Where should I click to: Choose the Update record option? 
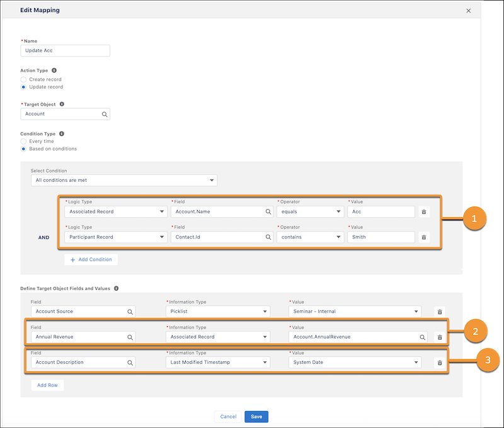pos(24,87)
